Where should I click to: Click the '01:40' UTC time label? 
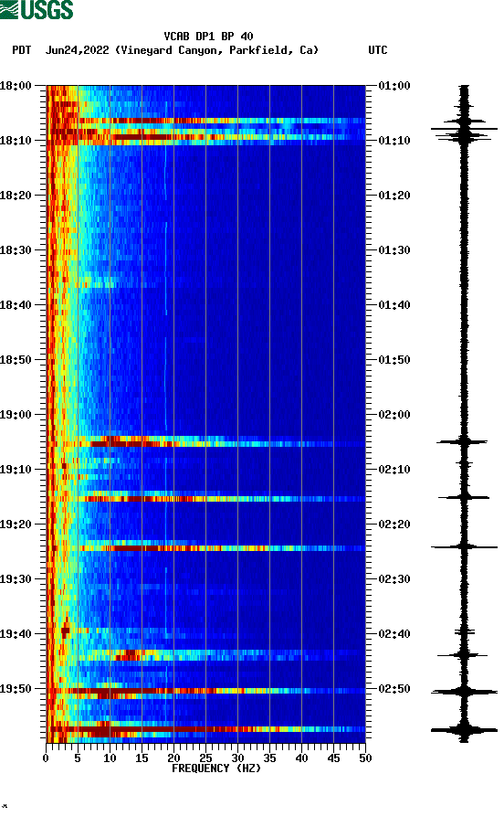[x=394, y=305]
